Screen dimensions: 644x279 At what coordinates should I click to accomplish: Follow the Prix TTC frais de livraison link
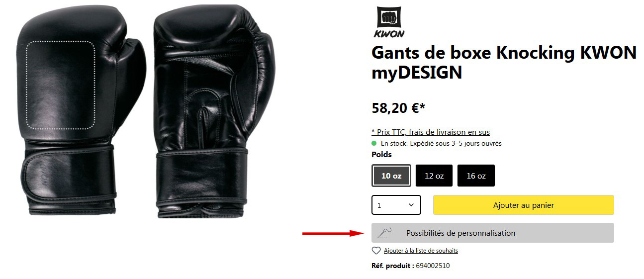click(x=431, y=132)
